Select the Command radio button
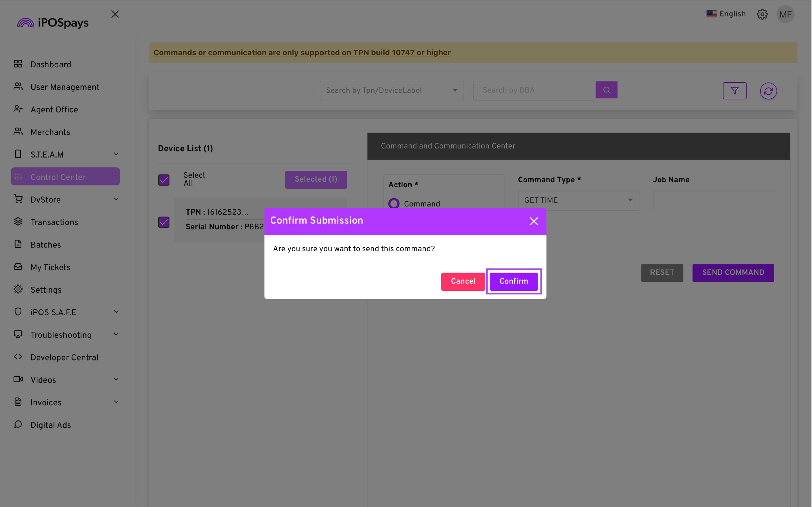 click(x=394, y=203)
